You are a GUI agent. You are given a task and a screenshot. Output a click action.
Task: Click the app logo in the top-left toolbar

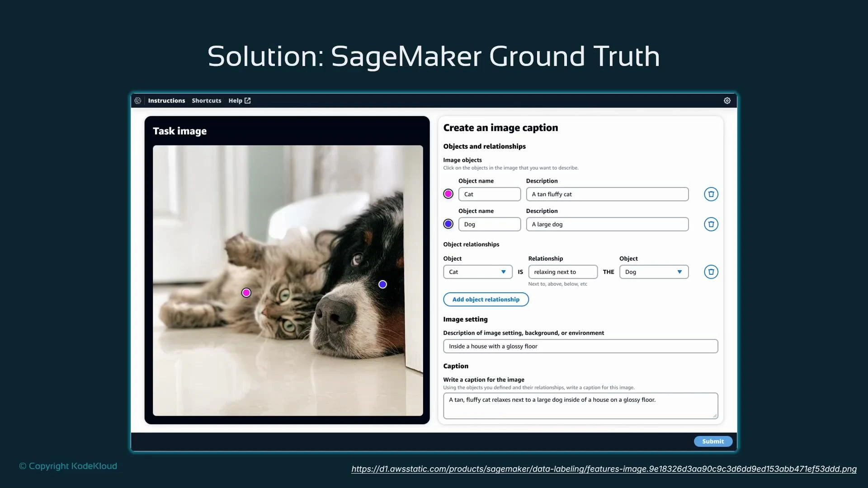pyautogui.click(x=138, y=100)
